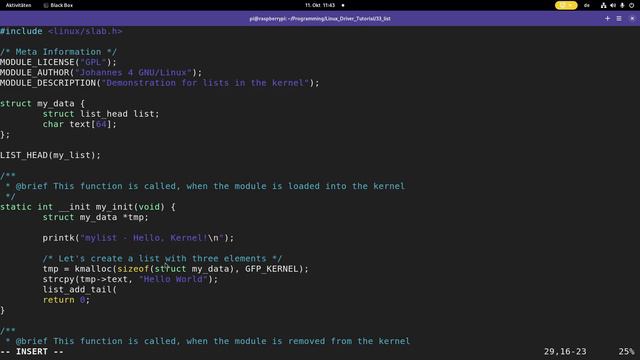Add a new terminal tab with the plus

click(x=607, y=18)
